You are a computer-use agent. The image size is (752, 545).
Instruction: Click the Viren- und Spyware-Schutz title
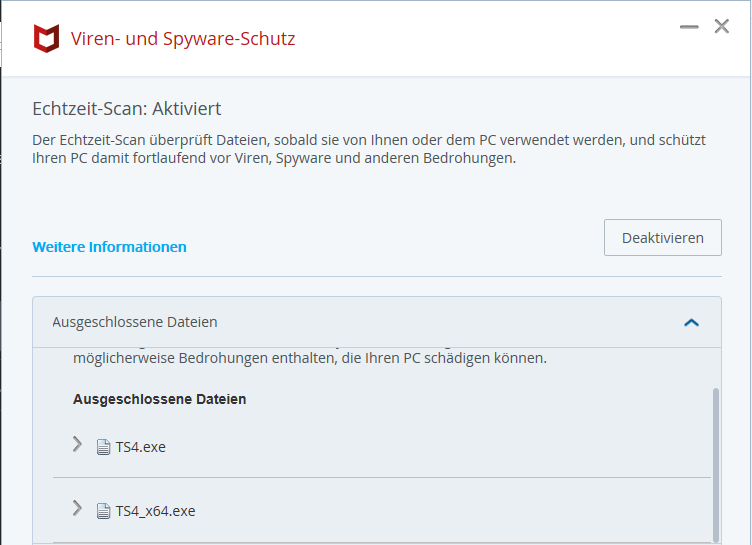point(183,39)
